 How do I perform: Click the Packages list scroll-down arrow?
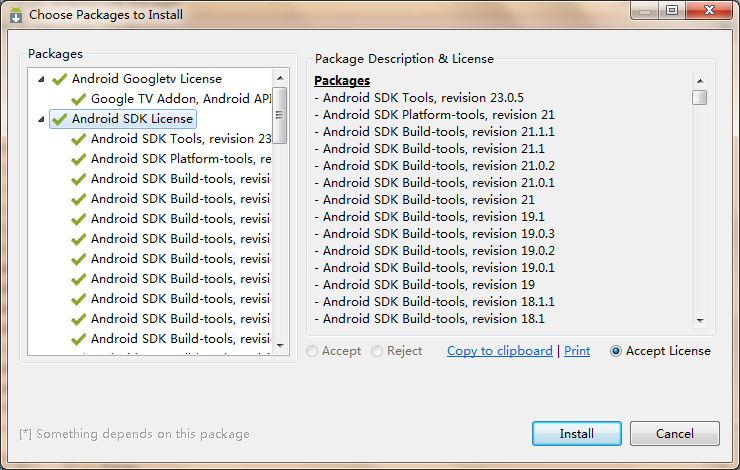[x=280, y=346]
